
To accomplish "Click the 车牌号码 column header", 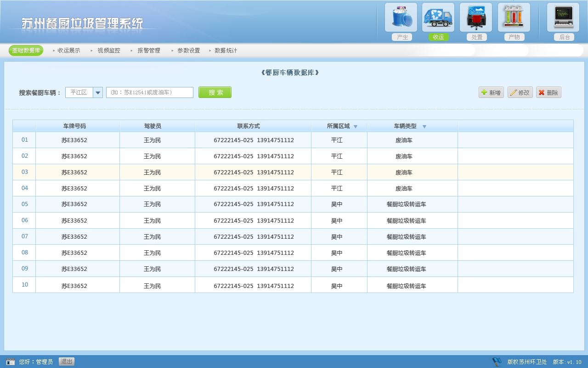I will (74, 126).
